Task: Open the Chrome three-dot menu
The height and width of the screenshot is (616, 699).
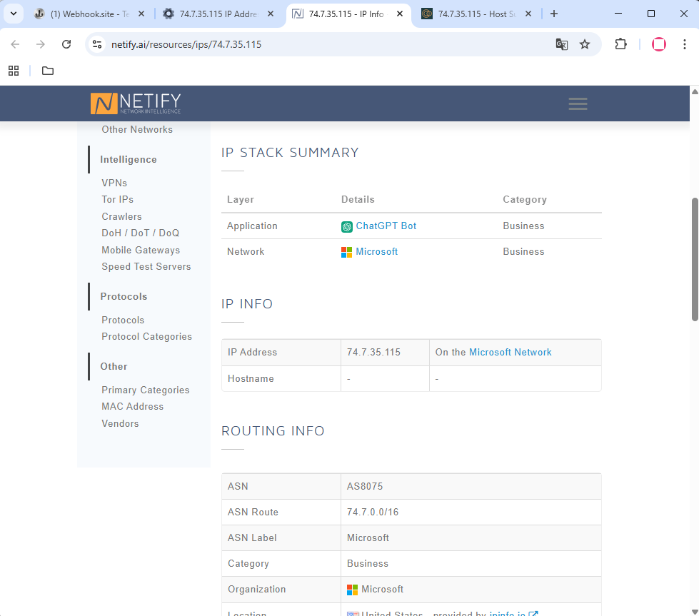Action: click(x=684, y=44)
